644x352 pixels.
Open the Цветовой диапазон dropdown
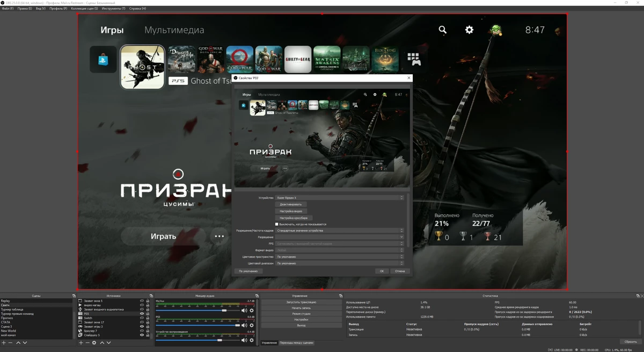[340, 263]
